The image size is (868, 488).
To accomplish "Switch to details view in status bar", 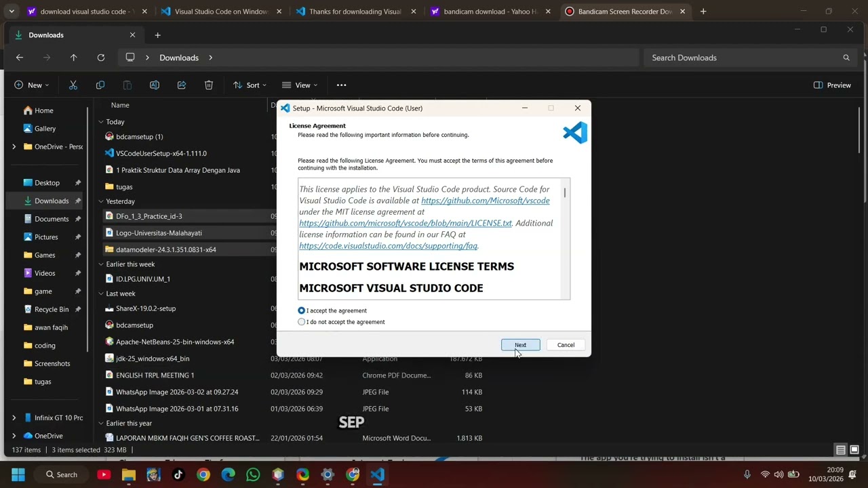I will (841, 450).
